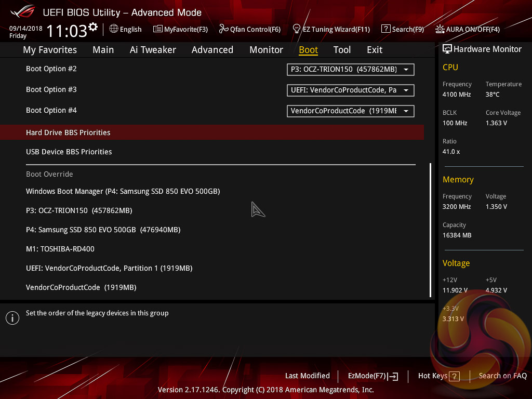Click Core Voltage value 1.363 V
The image size is (532, 399).
tap(496, 123)
